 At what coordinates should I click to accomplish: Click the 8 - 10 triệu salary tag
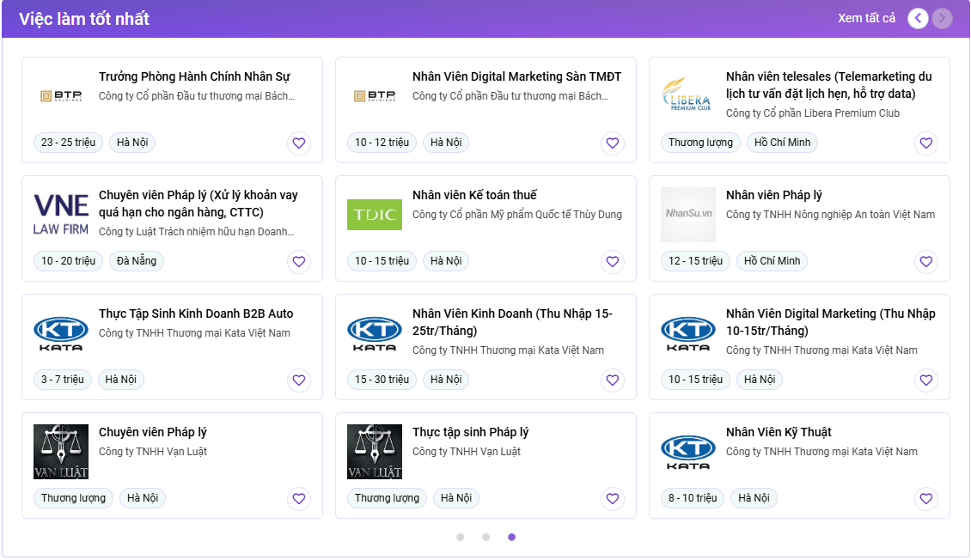pos(693,498)
